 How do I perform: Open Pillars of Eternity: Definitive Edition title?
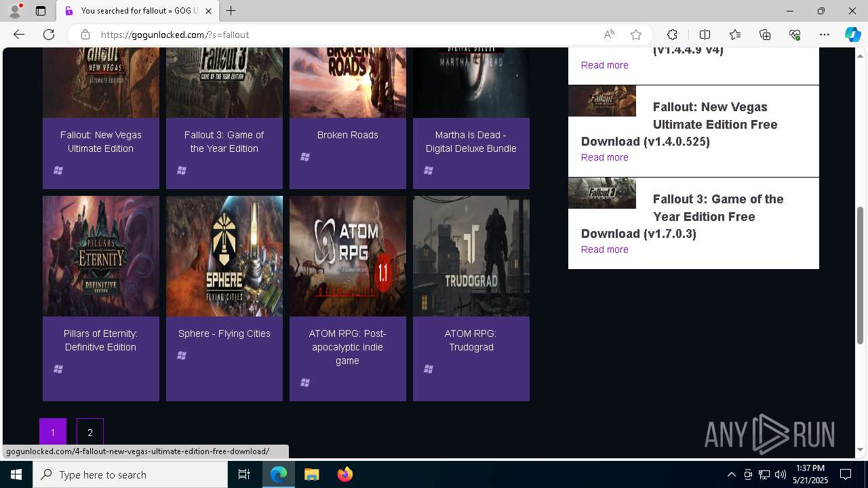(x=100, y=340)
